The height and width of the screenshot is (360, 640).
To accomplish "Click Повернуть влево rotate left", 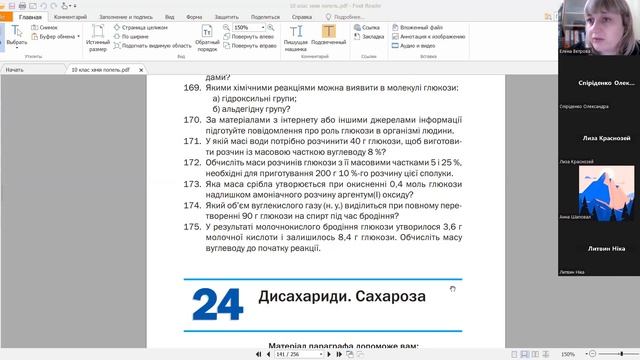I will click(x=249, y=37).
